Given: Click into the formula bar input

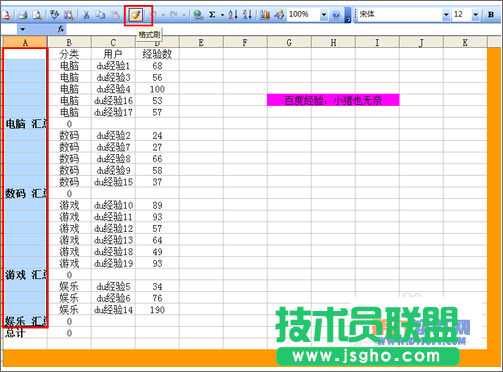Looking at the screenshot, I should (283, 29).
